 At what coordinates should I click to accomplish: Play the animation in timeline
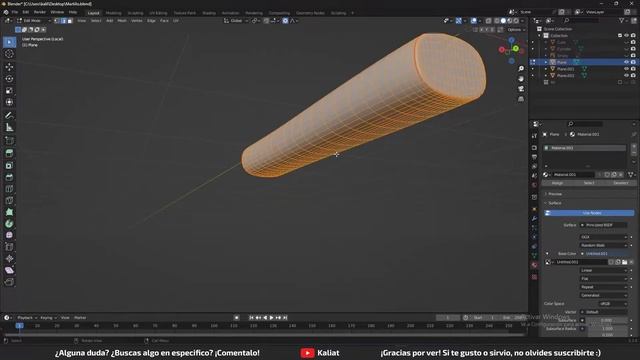(271, 318)
